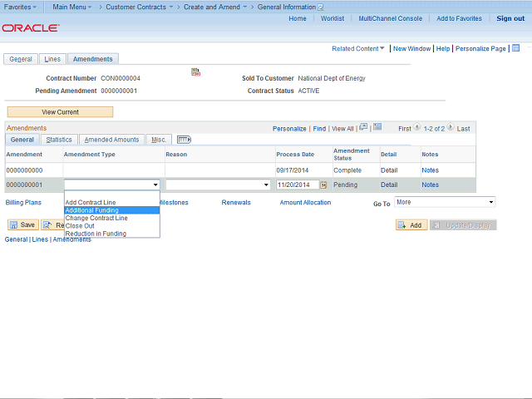Select the Amendments page tab
532x399 pixels.
[x=92, y=59]
